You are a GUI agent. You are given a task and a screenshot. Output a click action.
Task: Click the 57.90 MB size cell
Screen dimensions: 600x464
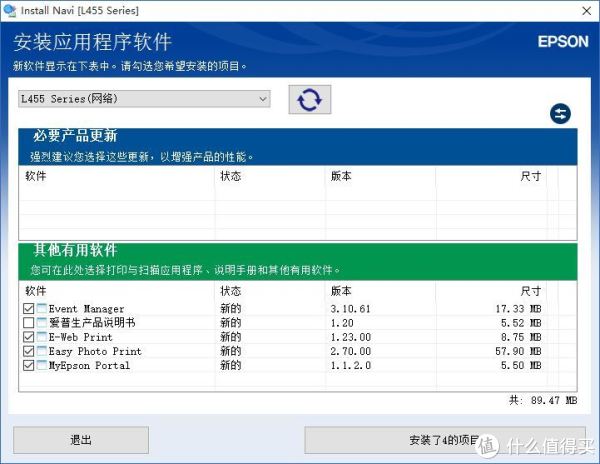pyautogui.click(x=518, y=351)
